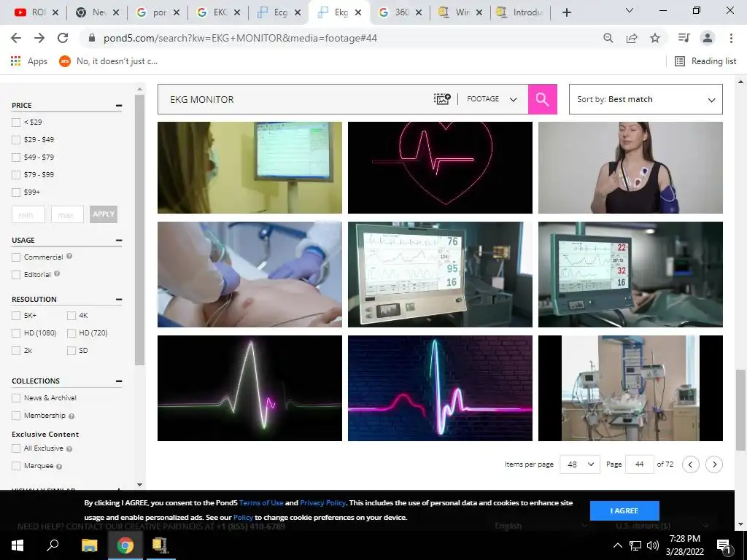This screenshot has width=747, height=560.
Task: Open the neon heart heartbeat video thumbnail
Action: click(x=440, y=168)
